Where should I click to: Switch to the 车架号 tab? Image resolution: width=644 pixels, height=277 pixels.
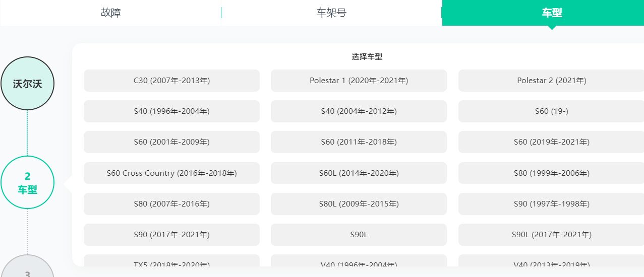pos(331,13)
